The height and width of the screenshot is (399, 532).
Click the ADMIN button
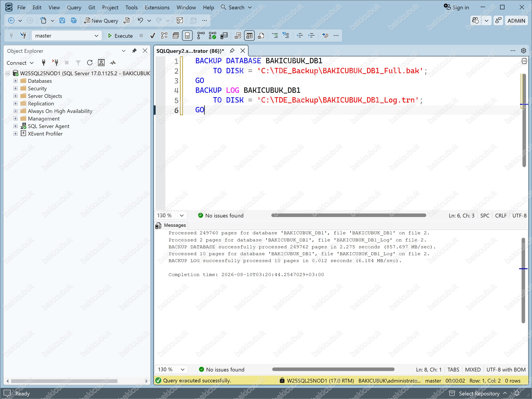pyautogui.click(x=516, y=20)
